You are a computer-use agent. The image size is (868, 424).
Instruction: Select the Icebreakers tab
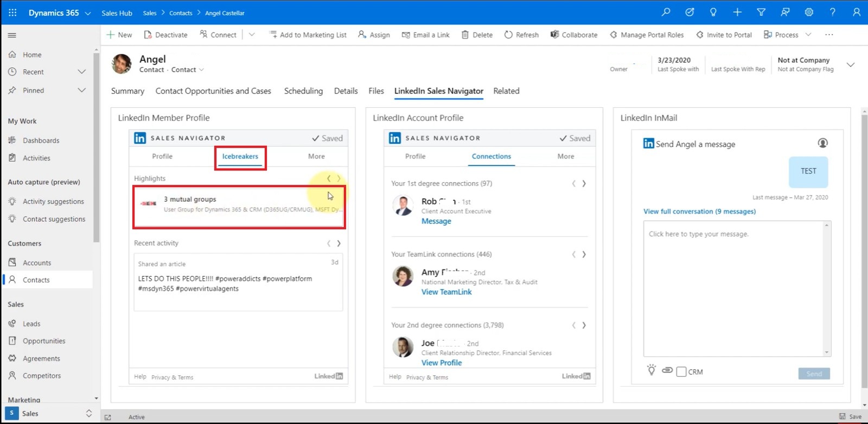click(x=240, y=156)
